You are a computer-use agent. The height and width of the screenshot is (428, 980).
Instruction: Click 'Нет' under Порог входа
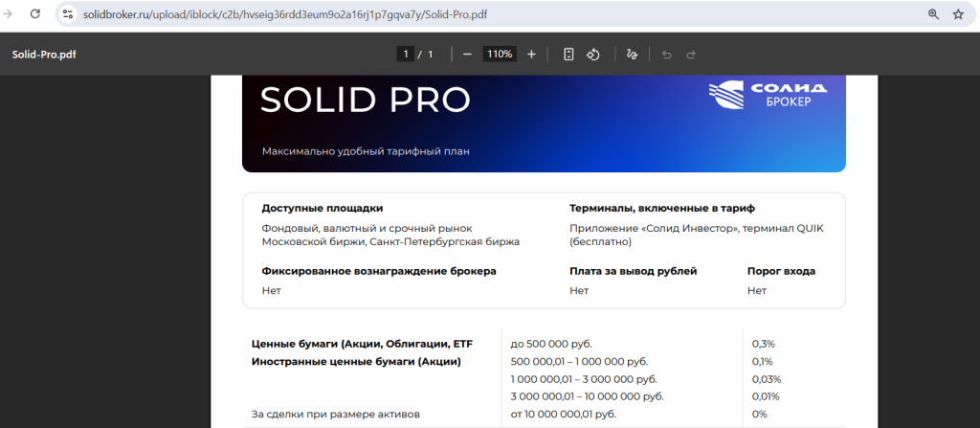pyautogui.click(x=757, y=290)
